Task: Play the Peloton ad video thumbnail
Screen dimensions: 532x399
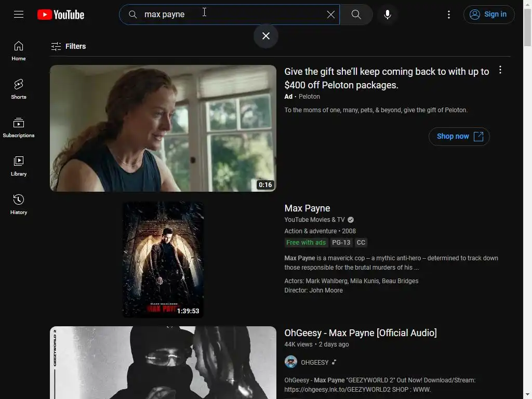Action: click(163, 128)
